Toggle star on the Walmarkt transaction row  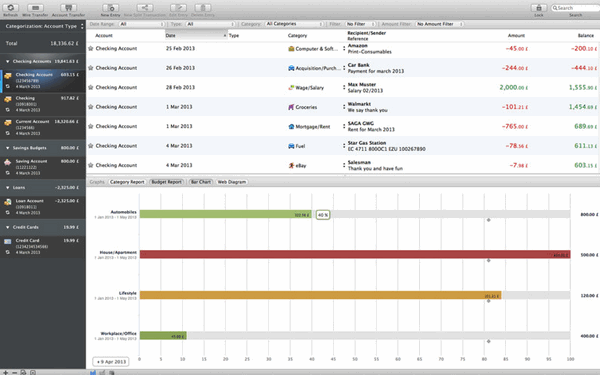(x=91, y=107)
